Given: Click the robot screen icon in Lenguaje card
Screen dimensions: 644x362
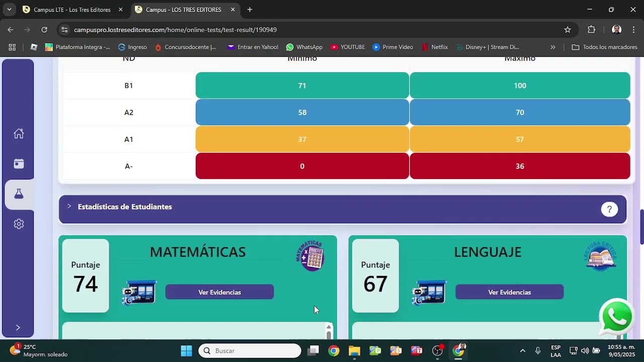Looking at the screenshot, I should coord(429,293).
